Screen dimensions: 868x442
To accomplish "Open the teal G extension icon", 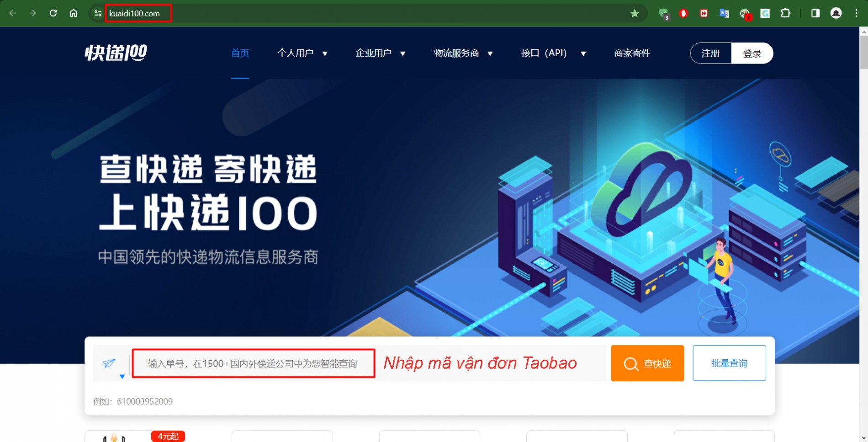I will click(x=765, y=13).
